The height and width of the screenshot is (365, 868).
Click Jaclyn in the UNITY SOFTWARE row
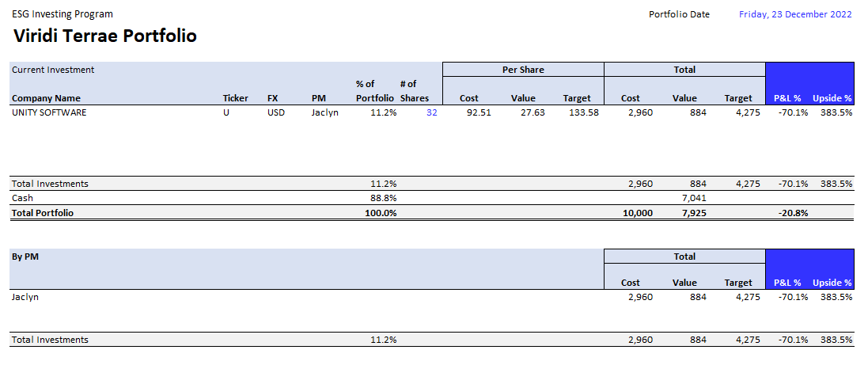point(325,113)
